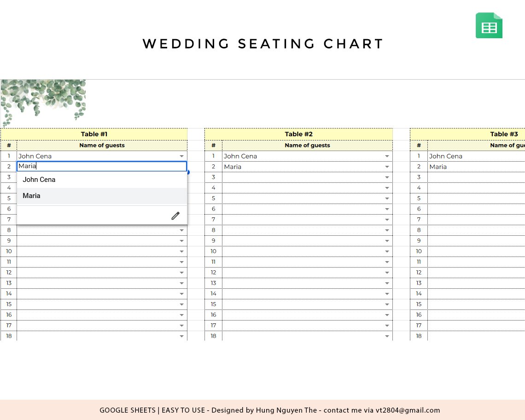
Task: Open dropdown arrow for Table #2 row 1
Action: (x=387, y=156)
